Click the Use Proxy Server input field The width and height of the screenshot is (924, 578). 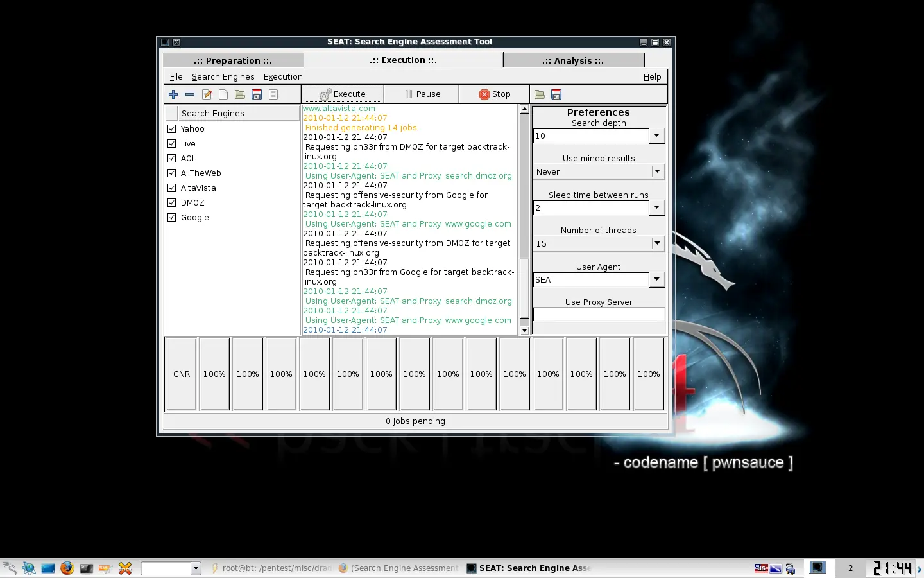pos(598,314)
